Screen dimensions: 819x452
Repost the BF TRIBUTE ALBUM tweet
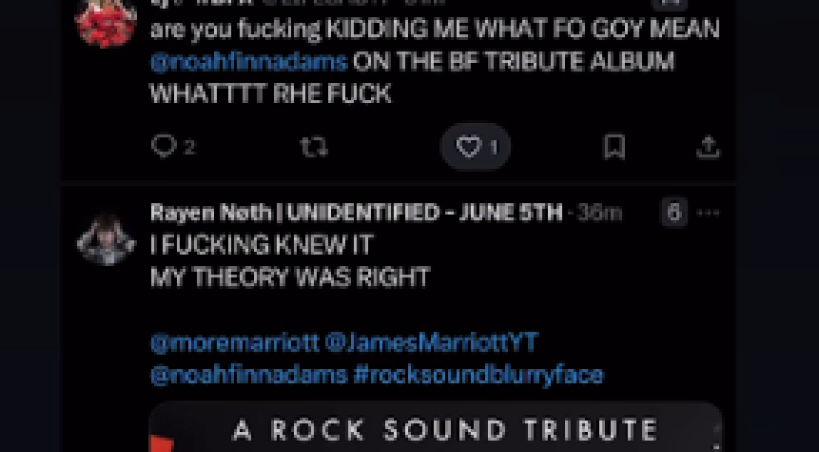click(x=314, y=147)
